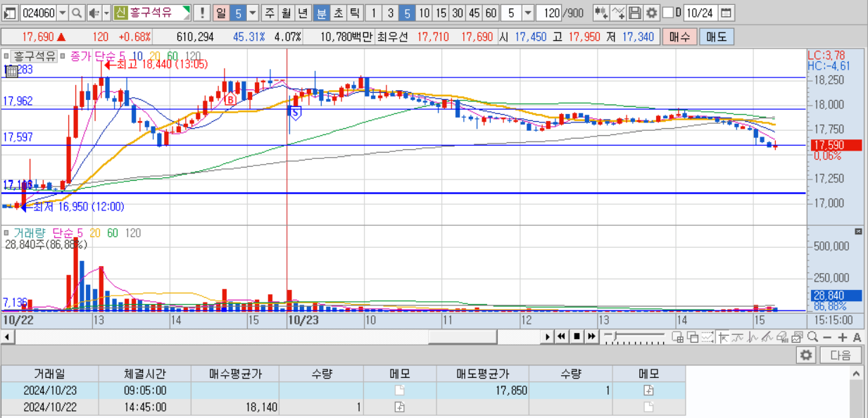Close the volume panel with X icon
This screenshot has height=418, width=868.
pyautogui.click(x=858, y=232)
